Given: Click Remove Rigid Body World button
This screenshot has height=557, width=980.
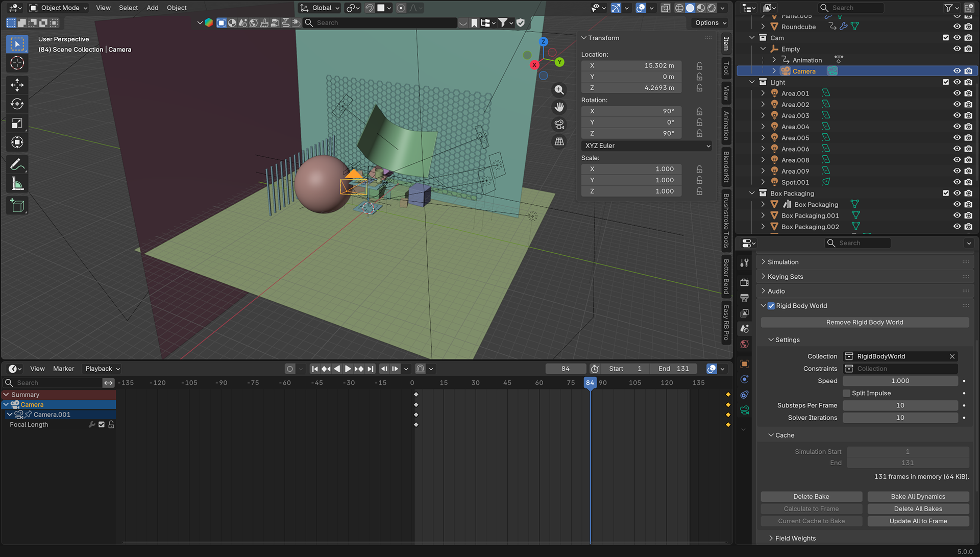Looking at the screenshot, I should (864, 322).
